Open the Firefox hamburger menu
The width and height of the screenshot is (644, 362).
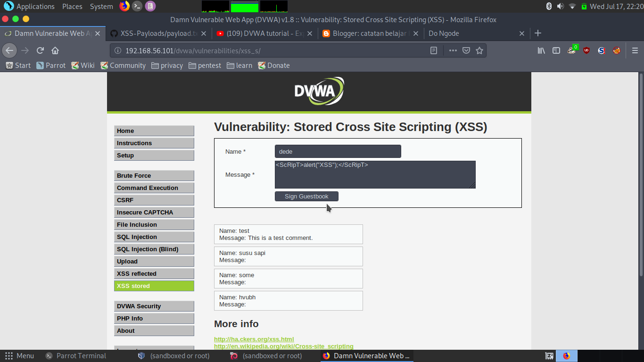(x=635, y=50)
